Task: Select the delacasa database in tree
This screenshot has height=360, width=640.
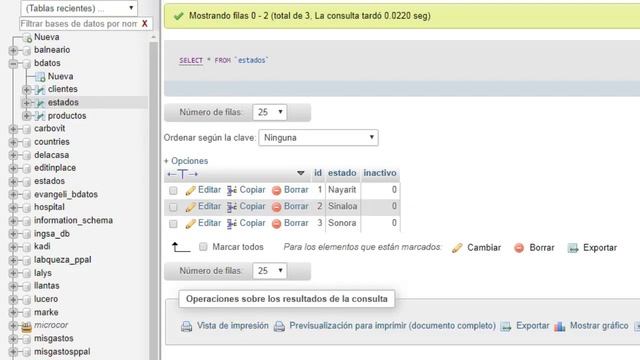Action: point(51,155)
